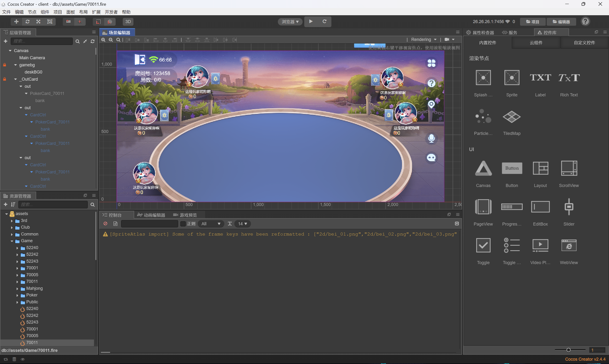Click the hierarchy search input field

pos(42,41)
